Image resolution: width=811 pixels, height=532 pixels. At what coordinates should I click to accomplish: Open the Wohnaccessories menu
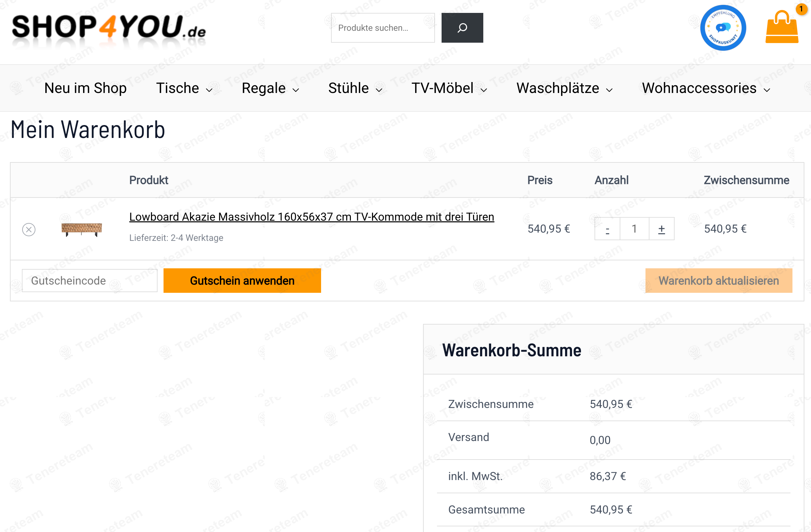[x=699, y=88]
